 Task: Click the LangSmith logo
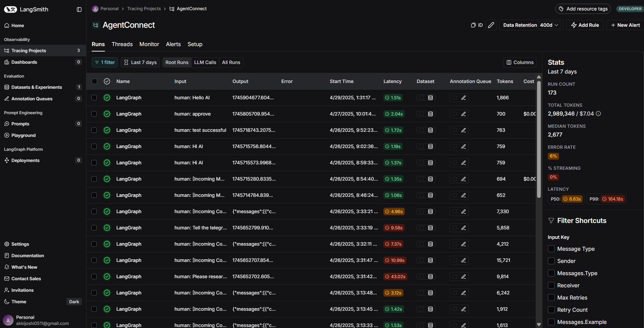[26, 9]
